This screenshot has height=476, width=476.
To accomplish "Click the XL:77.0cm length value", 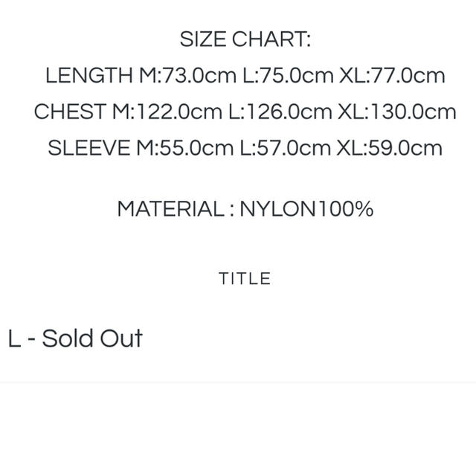I will point(392,75).
